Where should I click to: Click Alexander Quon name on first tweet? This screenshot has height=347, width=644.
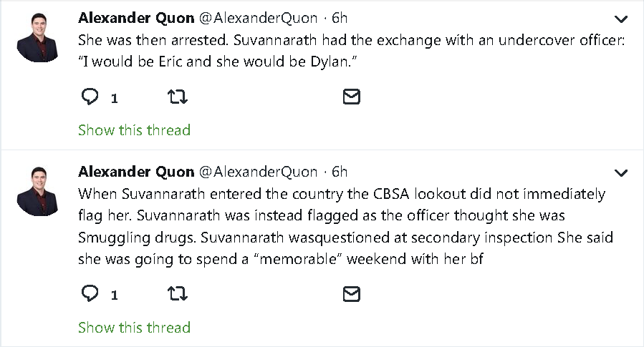pos(136,17)
